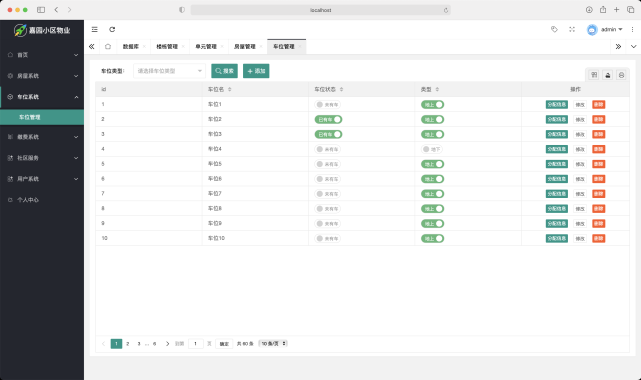The image size is (641, 380).
Task: Collapse the sidebar with the menu icon
Action: pos(94,29)
